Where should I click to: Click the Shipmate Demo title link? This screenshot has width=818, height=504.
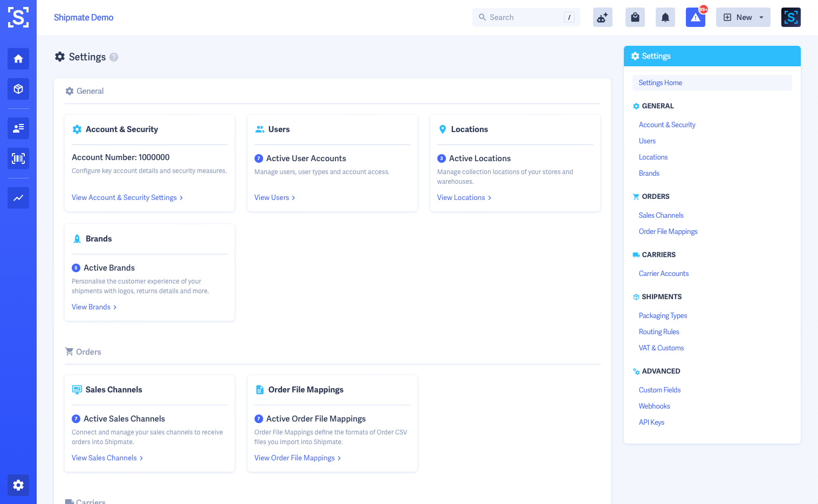pos(84,17)
